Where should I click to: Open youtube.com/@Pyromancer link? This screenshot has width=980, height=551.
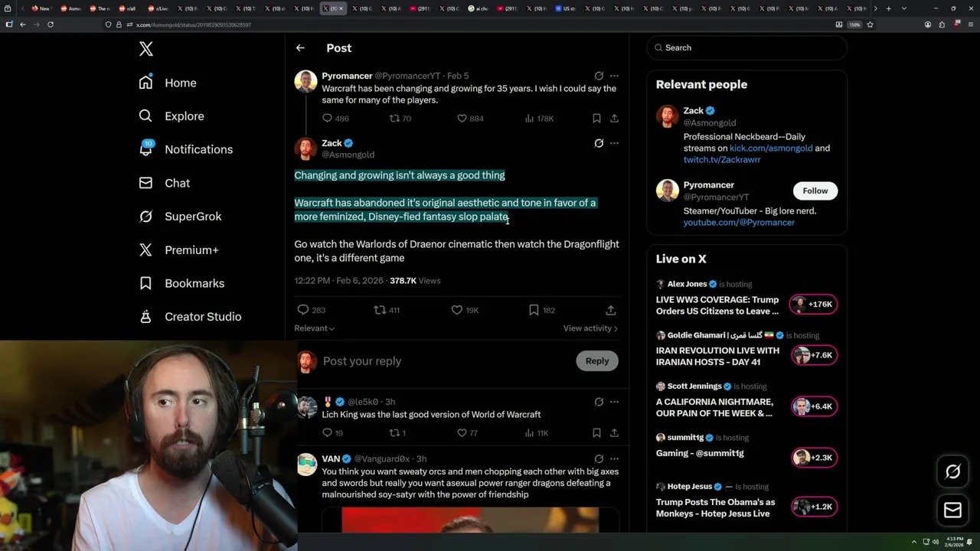(x=739, y=223)
